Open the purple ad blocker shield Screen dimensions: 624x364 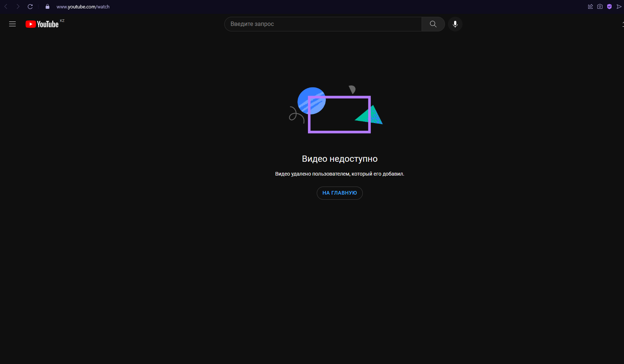pyautogui.click(x=609, y=7)
